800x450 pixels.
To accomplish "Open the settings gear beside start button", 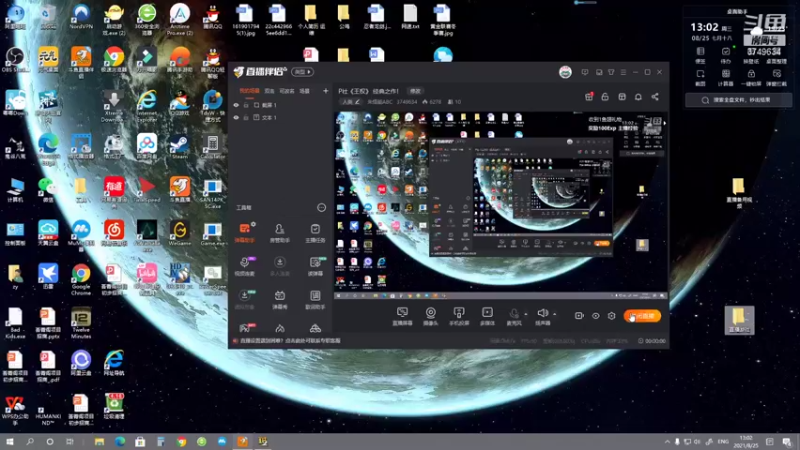I will tap(612, 316).
